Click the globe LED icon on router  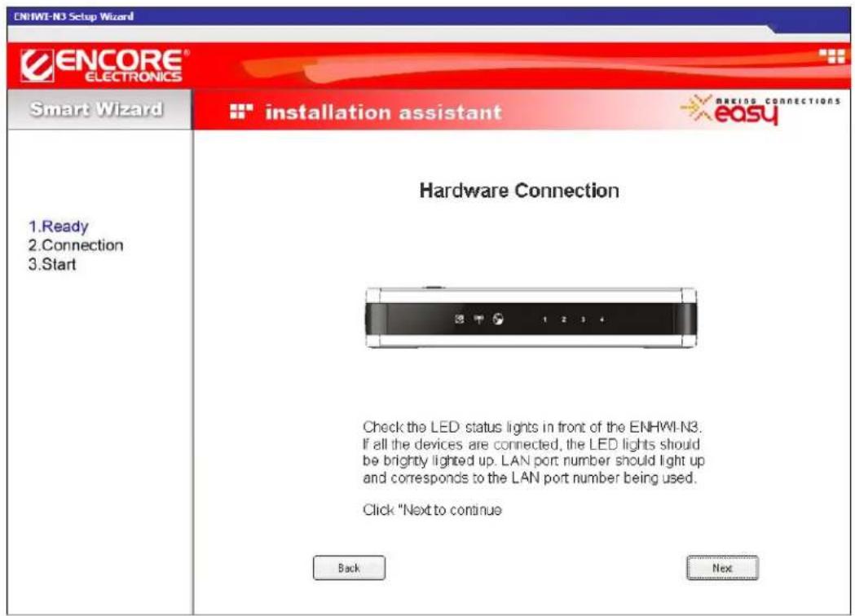coord(498,319)
